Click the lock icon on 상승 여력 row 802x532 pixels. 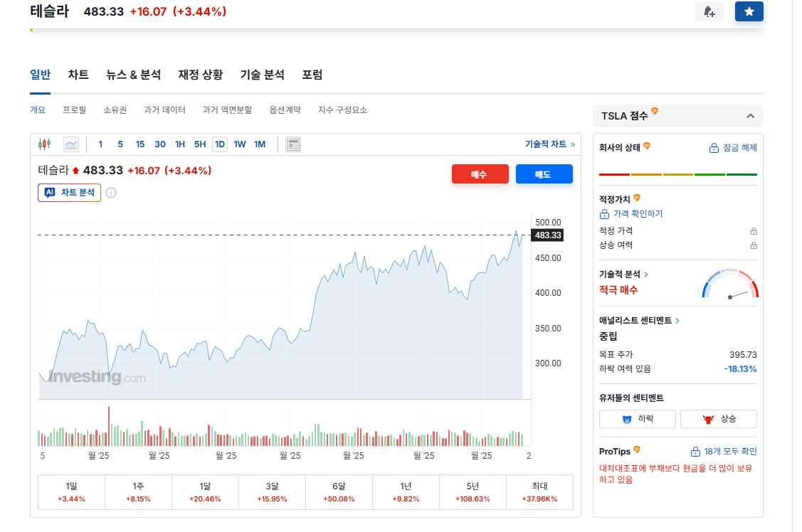click(x=754, y=246)
